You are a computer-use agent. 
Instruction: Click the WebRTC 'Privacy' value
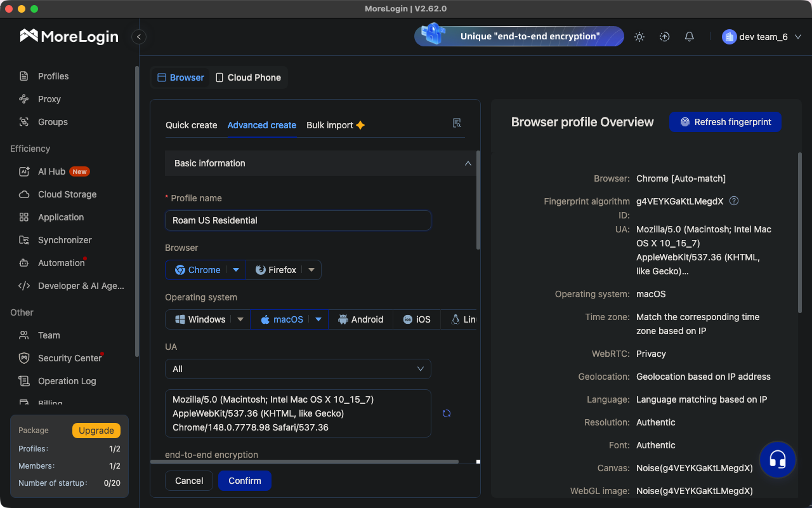pos(651,354)
